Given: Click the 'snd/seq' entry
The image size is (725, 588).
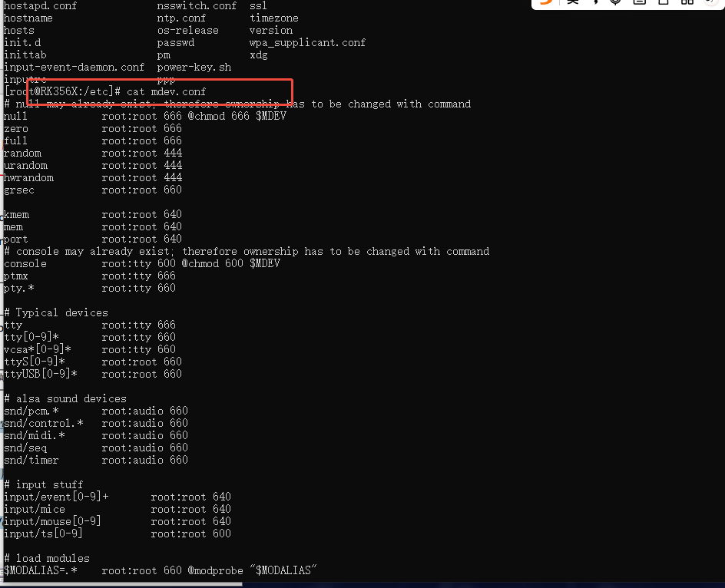Looking at the screenshot, I should 25,448.
